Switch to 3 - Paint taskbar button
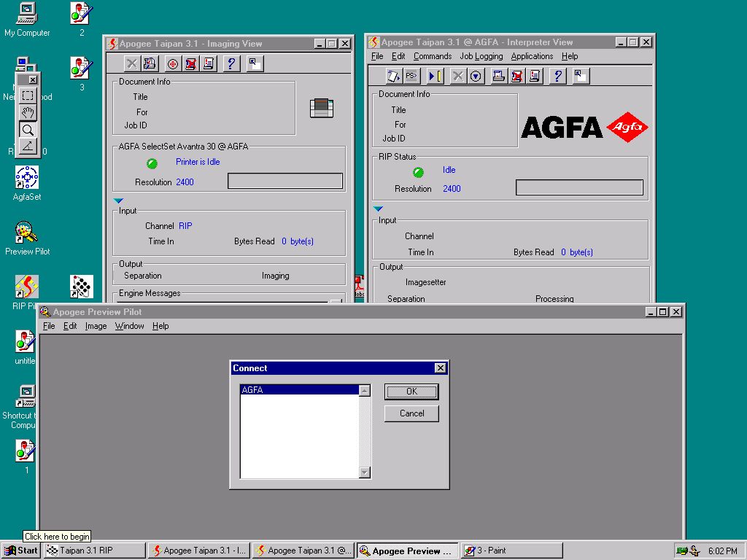Viewport: 747px width, 560px height. click(x=511, y=551)
